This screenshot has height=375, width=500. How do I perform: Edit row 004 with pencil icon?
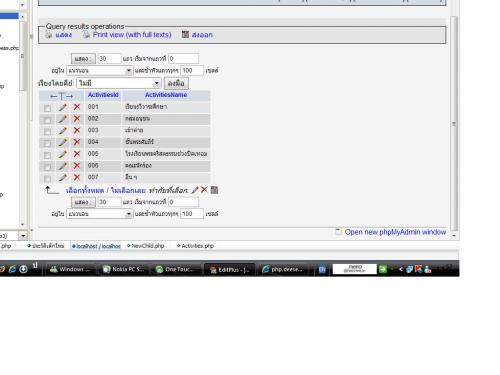[63, 142]
